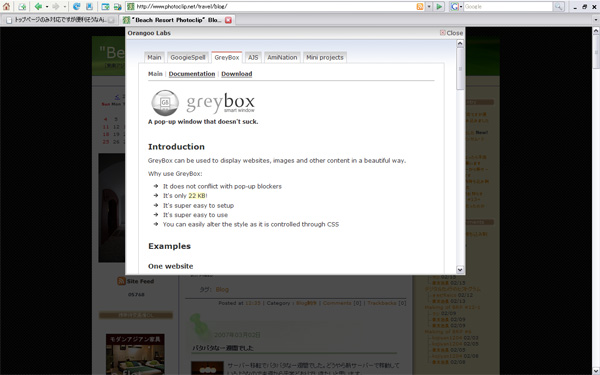Go back with the green arrow
Screen dimensions: 600x375
click(x=38, y=7)
